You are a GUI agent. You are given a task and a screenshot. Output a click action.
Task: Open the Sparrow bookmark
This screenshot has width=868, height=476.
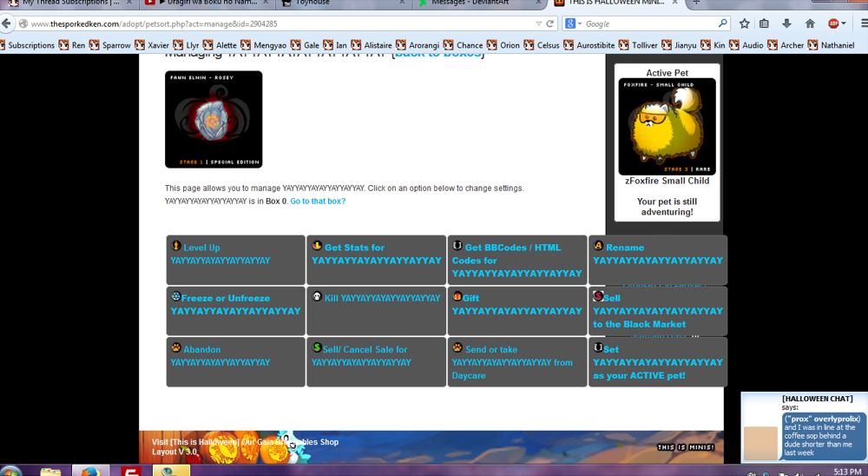point(110,45)
